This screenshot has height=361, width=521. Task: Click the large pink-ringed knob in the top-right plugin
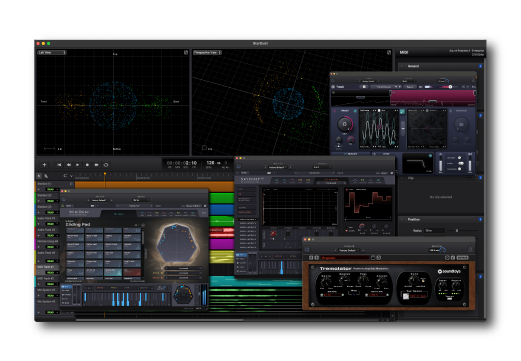click(345, 124)
